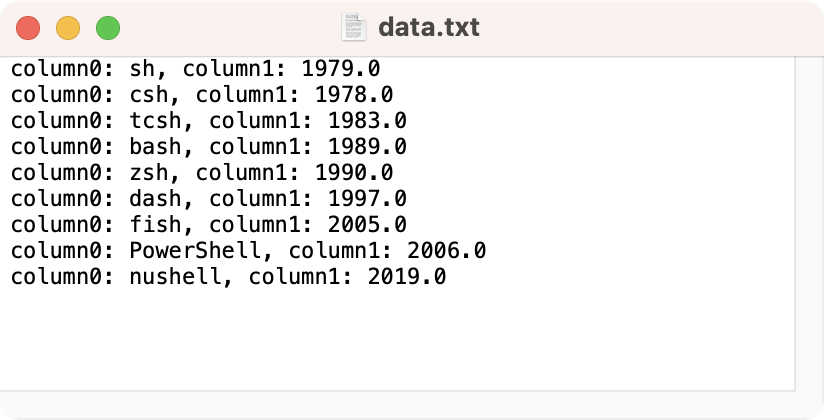Close the data.txt window

coord(28,28)
